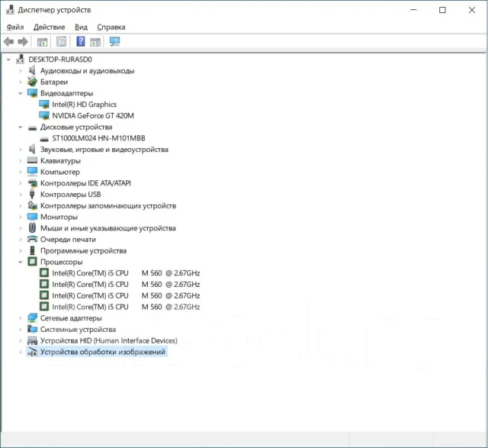Expand the Контроллеры IDE ATA/ATAPI category
The height and width of the screenshot is (448, 488).
[21, 183]
